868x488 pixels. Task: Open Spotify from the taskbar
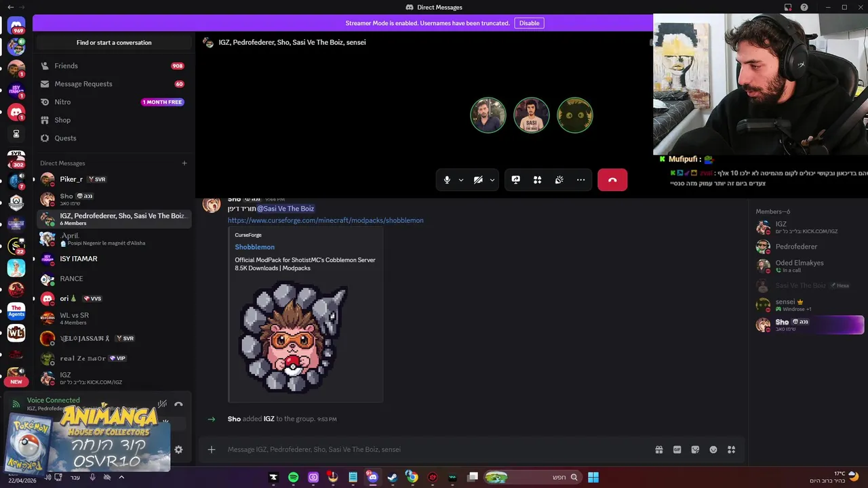coord(293,477)
